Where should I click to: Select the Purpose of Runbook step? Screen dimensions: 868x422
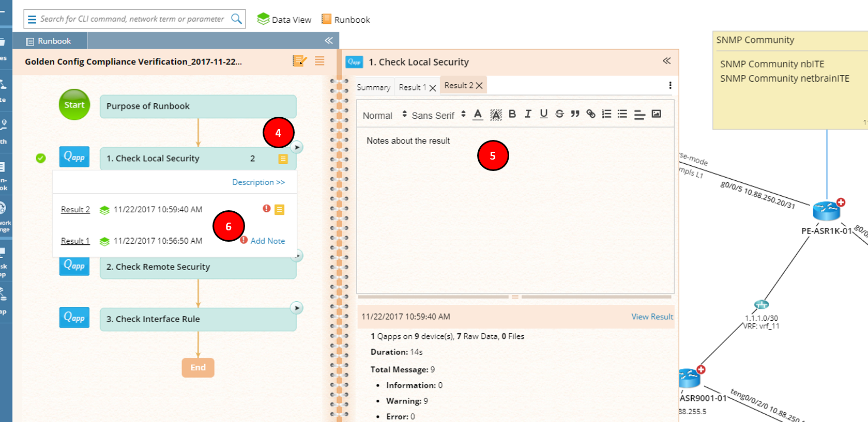[198, 106]
